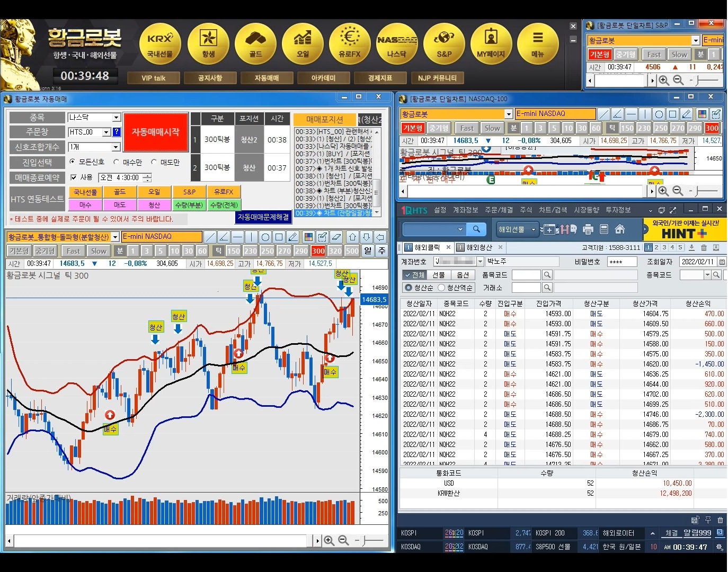
Task: Click up arrow icon in main chart toolbar
Action: coord(352,237)
